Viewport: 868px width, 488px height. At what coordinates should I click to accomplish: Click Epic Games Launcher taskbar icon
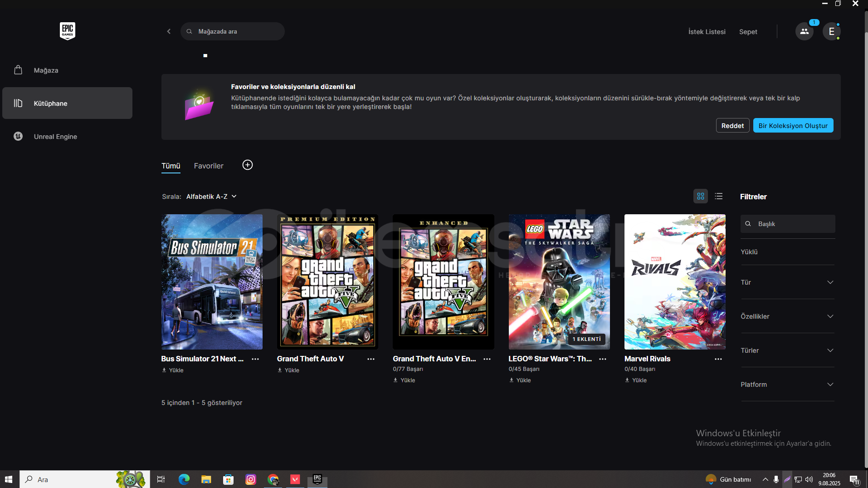click(x=317, y=479)
